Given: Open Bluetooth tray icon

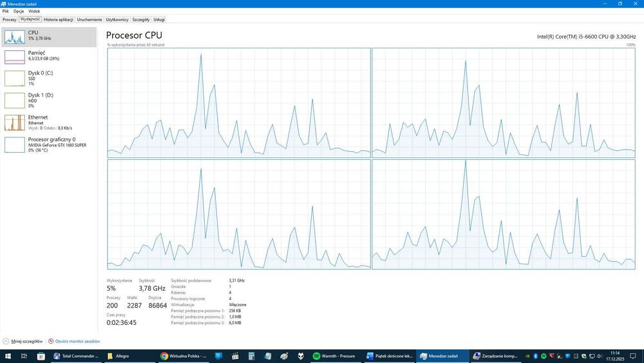Looking at the screenshot, I should pyautogui.click(x=536, y=356).
